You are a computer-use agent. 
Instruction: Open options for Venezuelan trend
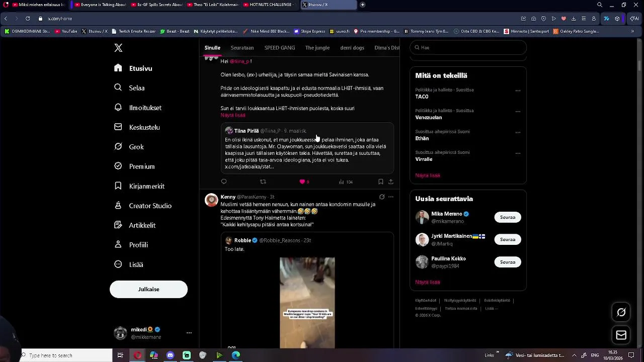[518, 112]
